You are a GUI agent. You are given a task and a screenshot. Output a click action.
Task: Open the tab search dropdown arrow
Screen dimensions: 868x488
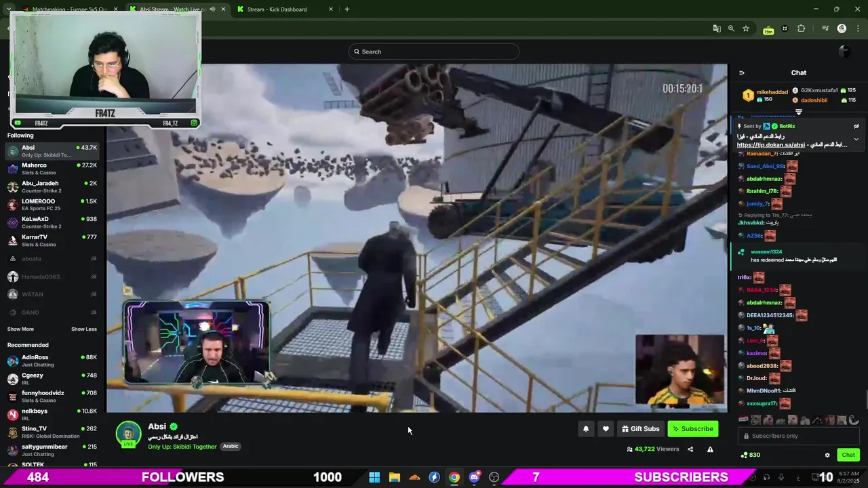(8, 9)
